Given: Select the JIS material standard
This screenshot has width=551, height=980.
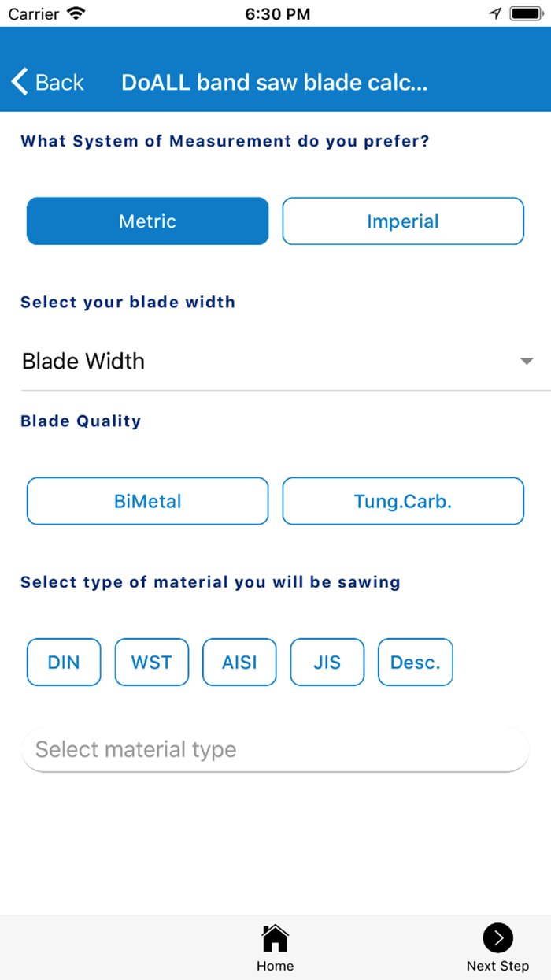Looking at the screenshot, I should [x=327, y=662].
